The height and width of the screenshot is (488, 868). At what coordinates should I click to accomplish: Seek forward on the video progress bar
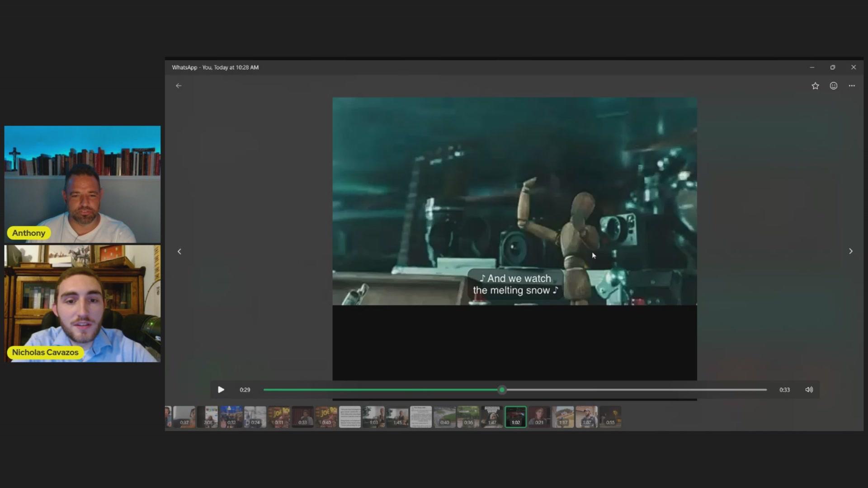pyautogui.click(x=633, y=389)
